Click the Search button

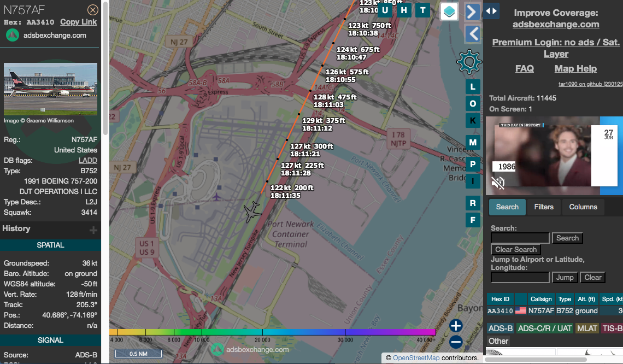(567, 238)
